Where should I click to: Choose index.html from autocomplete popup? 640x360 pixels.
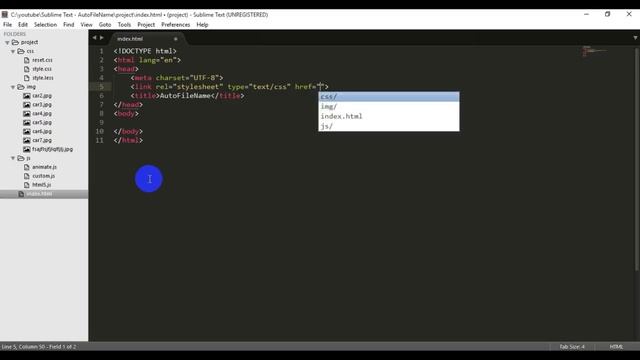[389, 116]
